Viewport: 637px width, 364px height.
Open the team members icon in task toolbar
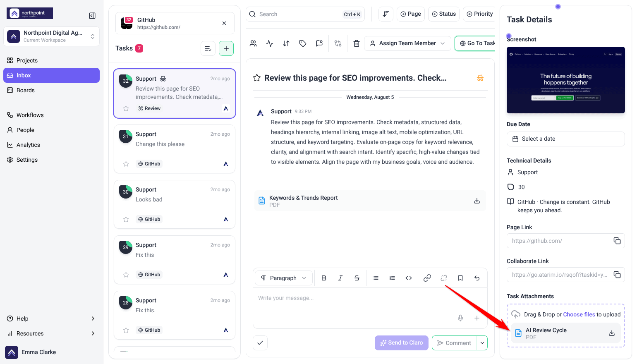[x=253, y=43]
